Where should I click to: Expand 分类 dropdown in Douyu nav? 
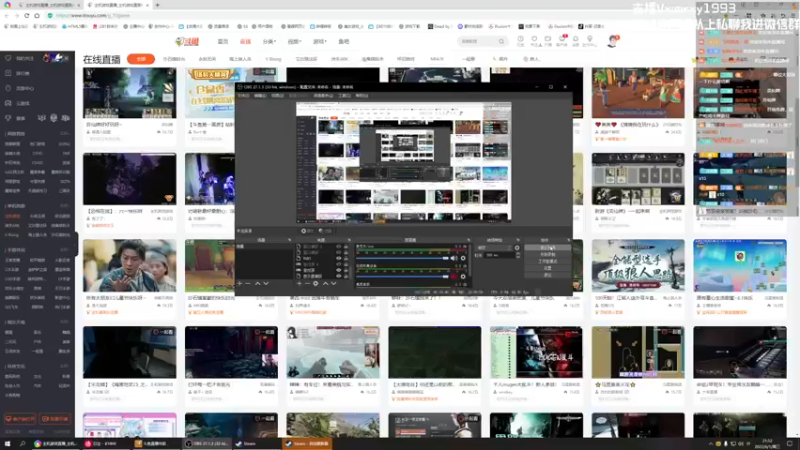269,41
